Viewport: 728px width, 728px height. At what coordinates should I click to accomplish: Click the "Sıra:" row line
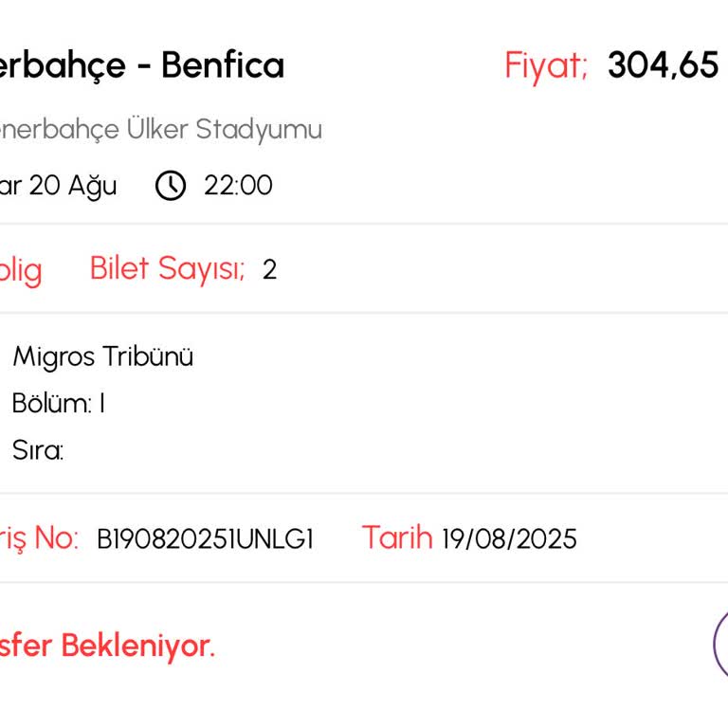37,450
